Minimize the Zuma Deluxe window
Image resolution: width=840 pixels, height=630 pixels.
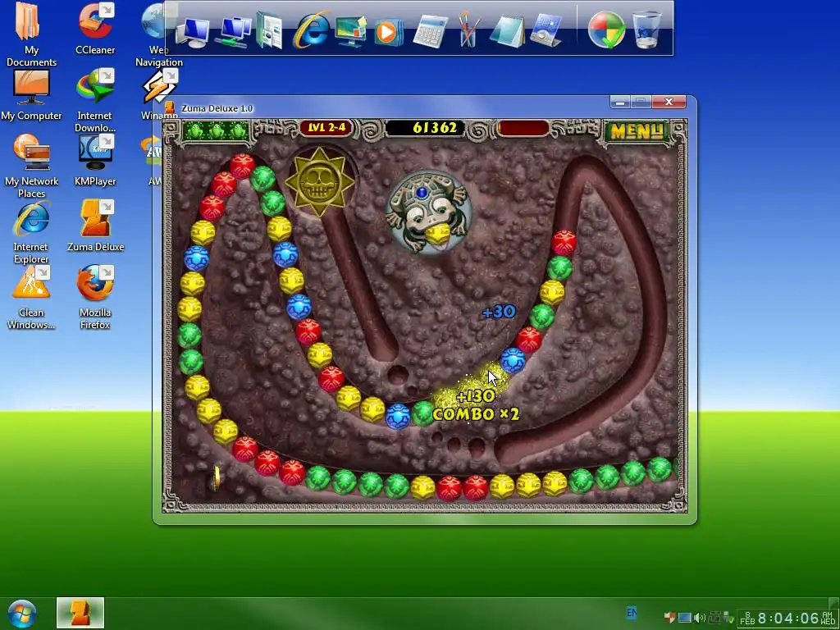[620, 101]
